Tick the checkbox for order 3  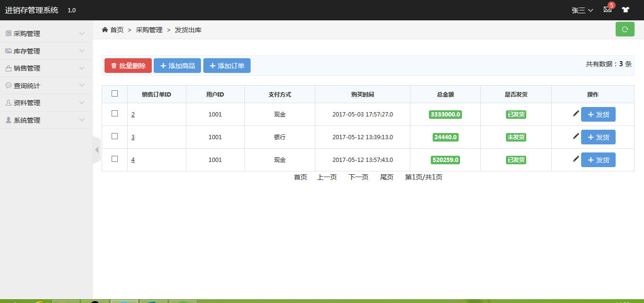[x=114, y=136]
